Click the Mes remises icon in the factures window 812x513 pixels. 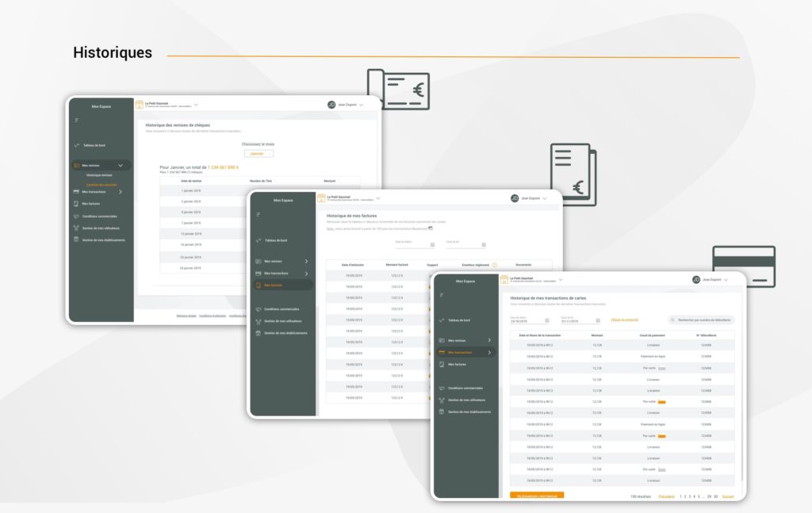259,262
